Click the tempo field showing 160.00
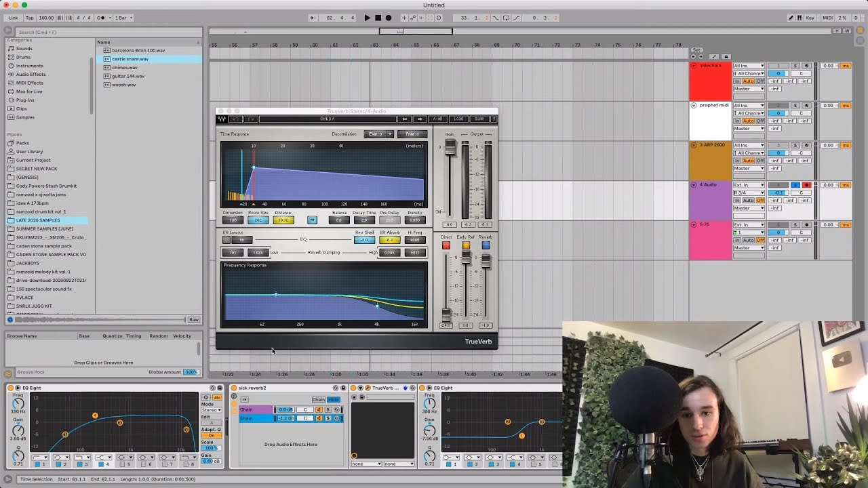Screen dimensions: 868x488 click(x=46, y=18)
